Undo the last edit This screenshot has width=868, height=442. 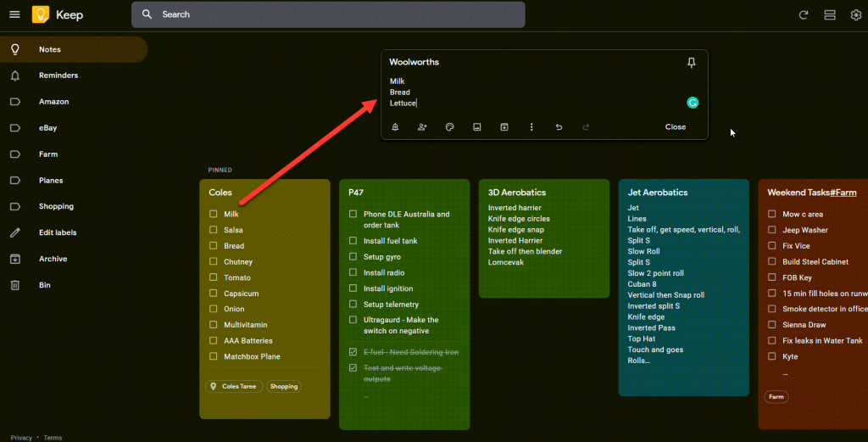point(559,127)
